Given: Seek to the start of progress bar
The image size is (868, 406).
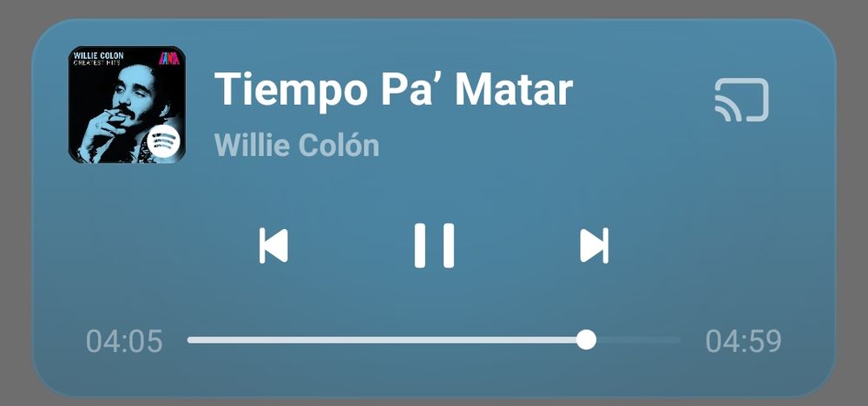Looking at the screenshot, I should pos(189,339).
